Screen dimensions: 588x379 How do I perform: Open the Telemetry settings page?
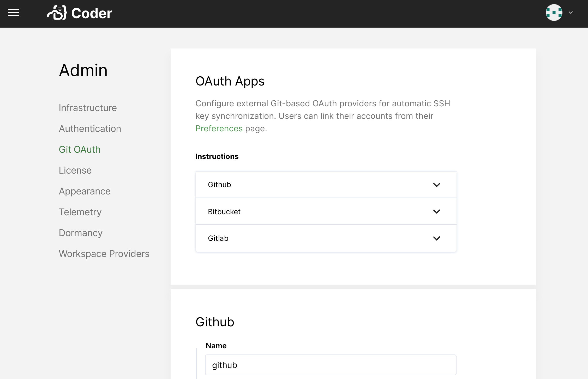(80, 212)
